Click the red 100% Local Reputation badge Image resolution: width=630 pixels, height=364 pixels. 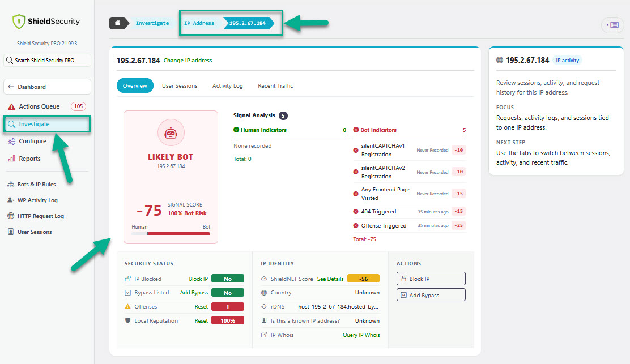228,320
